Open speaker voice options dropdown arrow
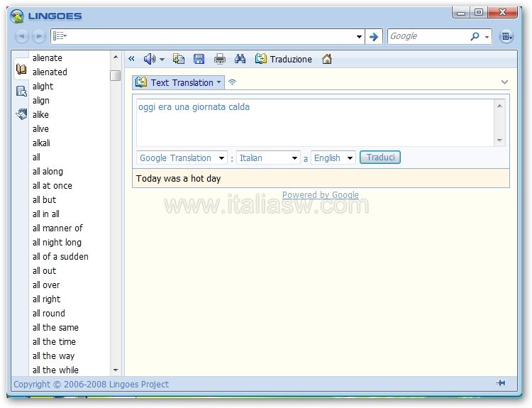Viewport: 532px width, 408px height. click(162, 60)
